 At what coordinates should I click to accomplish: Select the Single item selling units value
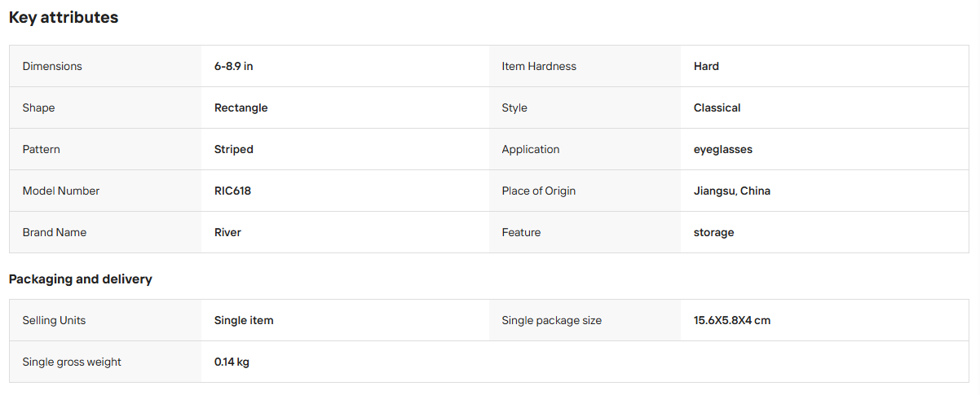tap(244, 320)
